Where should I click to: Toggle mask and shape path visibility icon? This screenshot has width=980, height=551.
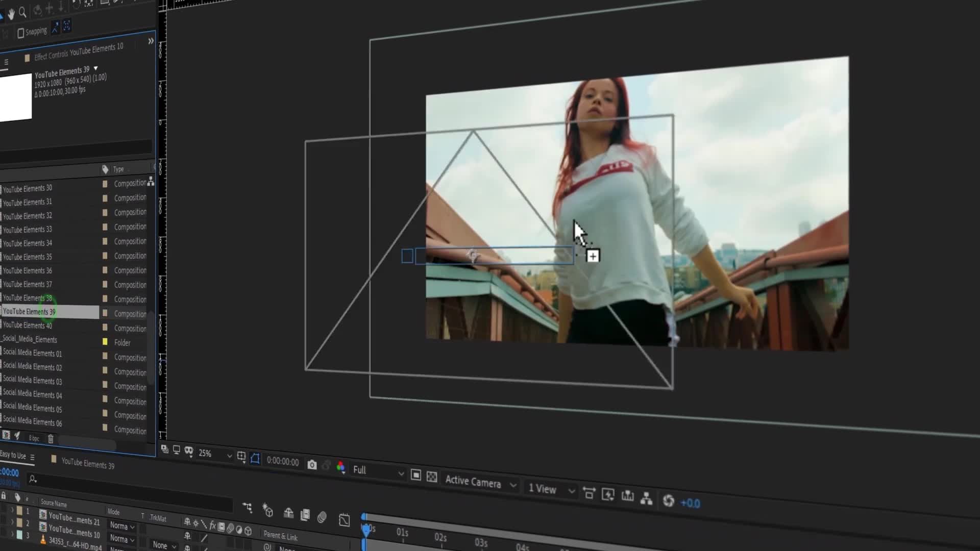point(189,451)
